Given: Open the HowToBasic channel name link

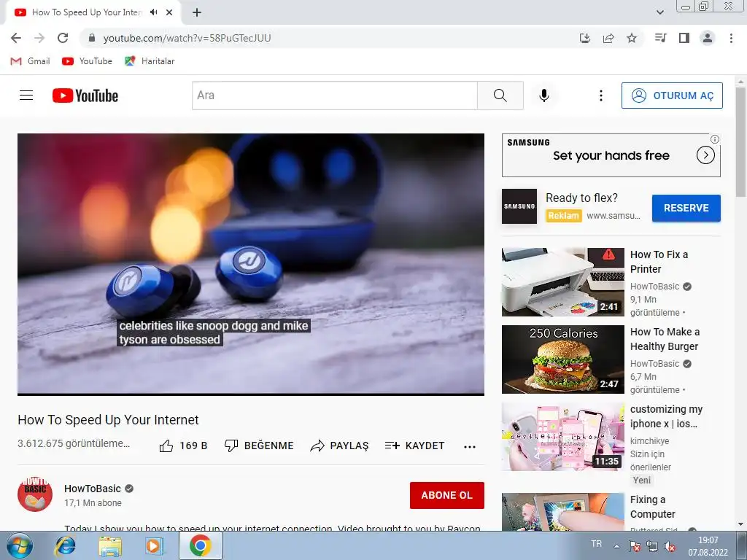Looking at the screenshot, I should pos(93,489).
